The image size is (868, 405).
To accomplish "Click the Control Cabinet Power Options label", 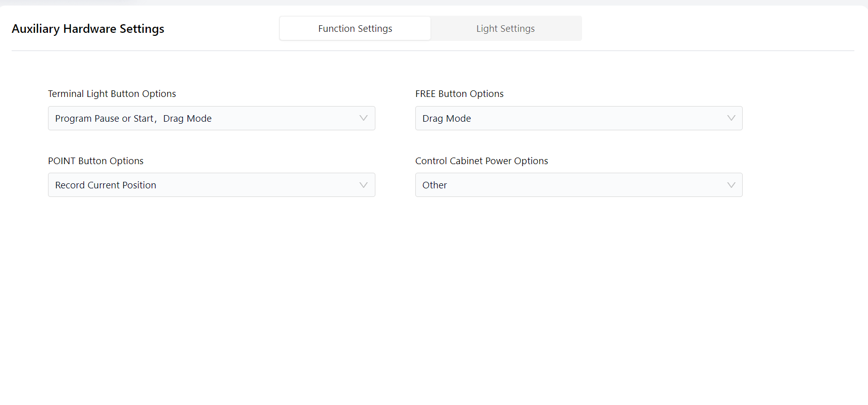I will coord(481,161).
